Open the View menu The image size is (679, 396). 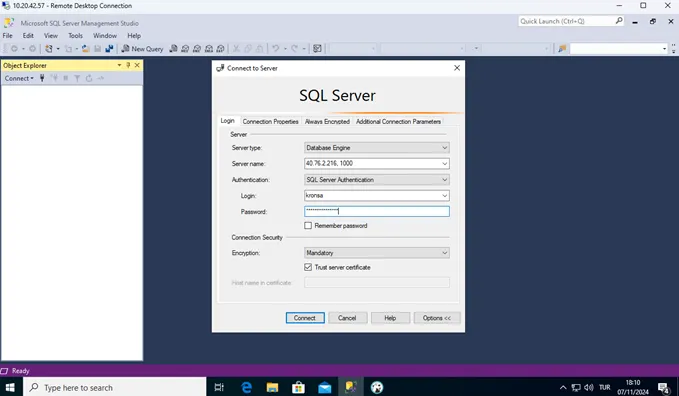pos(51,36)
